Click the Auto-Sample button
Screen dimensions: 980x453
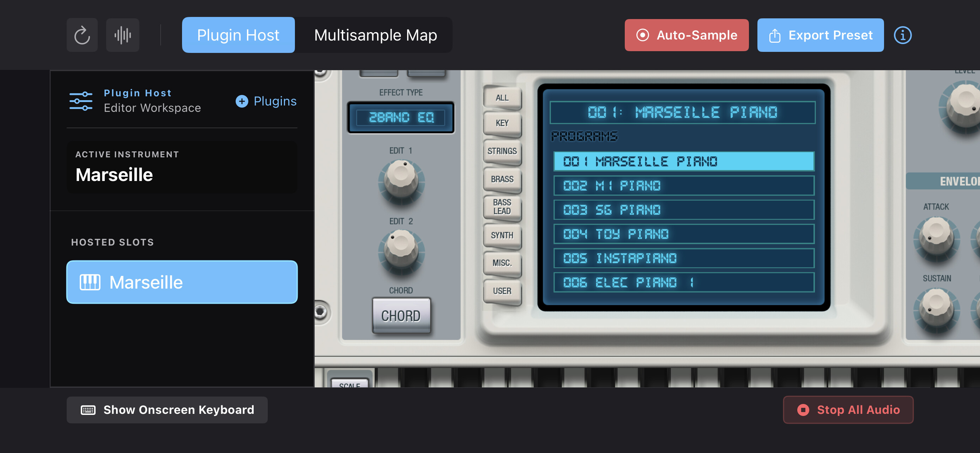(x=686, y=35)
